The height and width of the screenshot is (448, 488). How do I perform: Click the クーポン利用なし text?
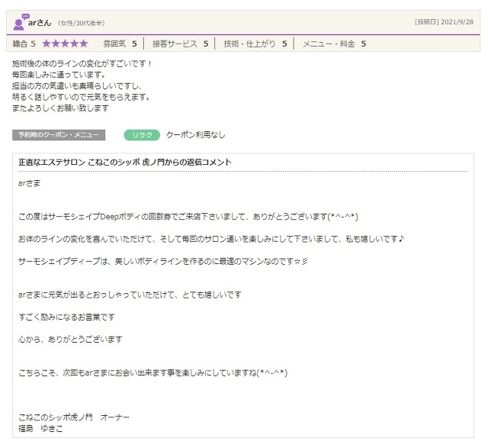[195, 135]
